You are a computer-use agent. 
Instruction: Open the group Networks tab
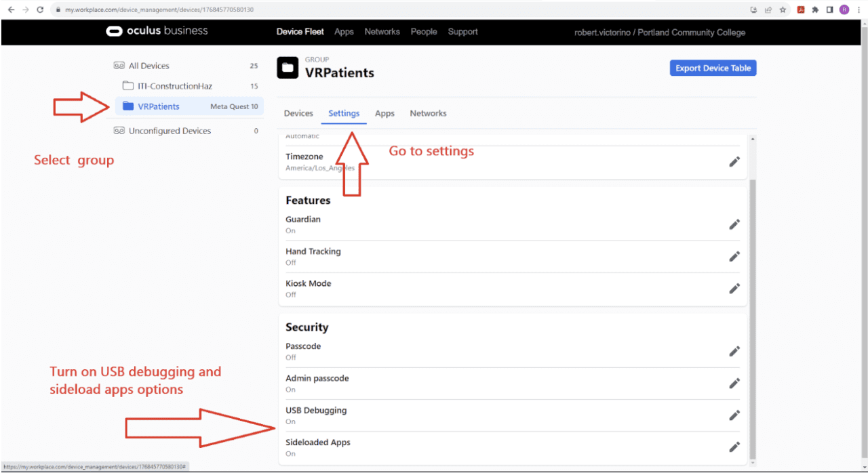(428, 113)
